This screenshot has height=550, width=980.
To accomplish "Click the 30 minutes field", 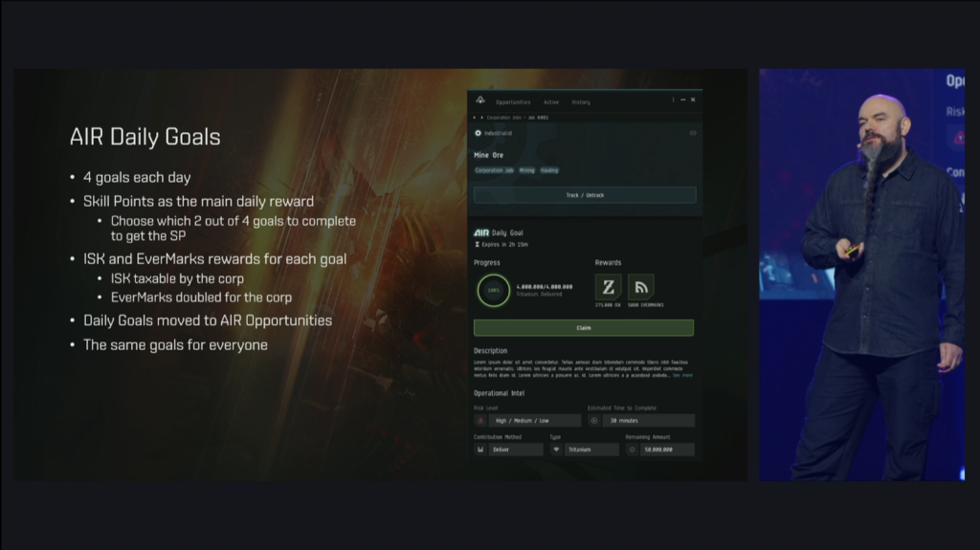I will tap(648, 421).
